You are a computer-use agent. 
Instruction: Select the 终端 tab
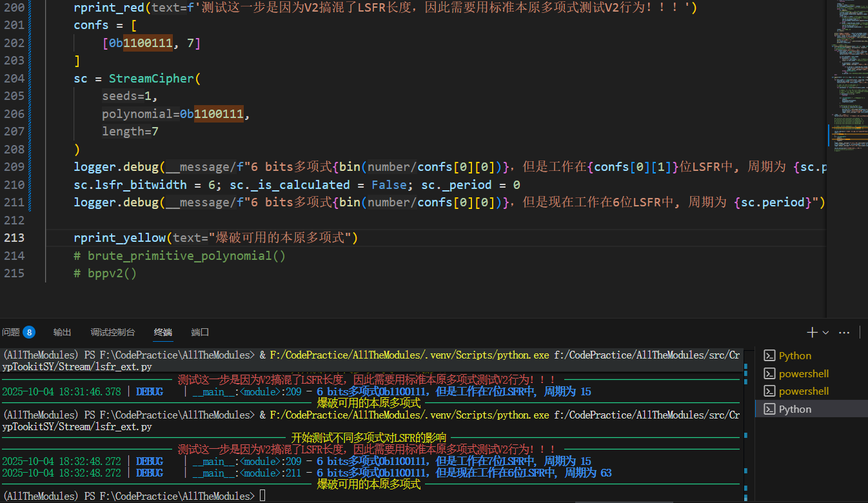(163, 332)
